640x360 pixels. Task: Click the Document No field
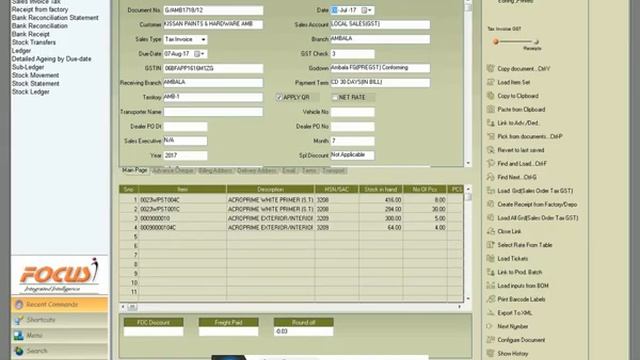(x=213, y=10)
